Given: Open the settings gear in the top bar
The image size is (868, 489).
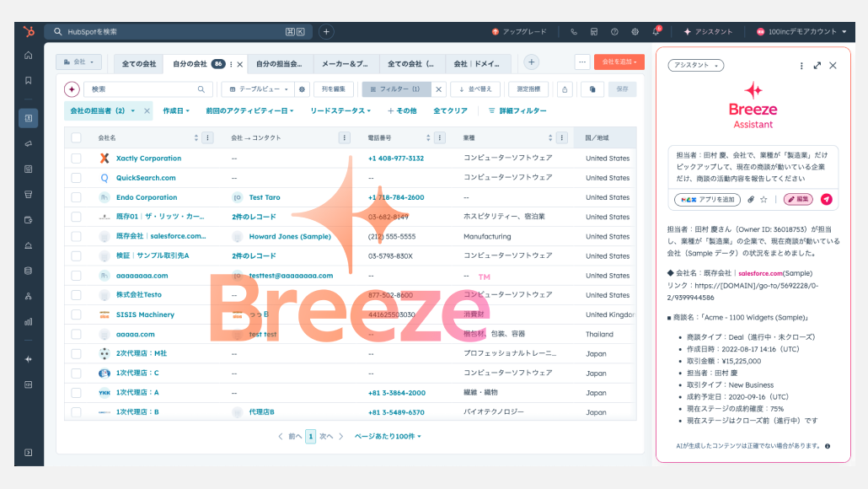Looking at the screenshot, I should click(635, 32).
